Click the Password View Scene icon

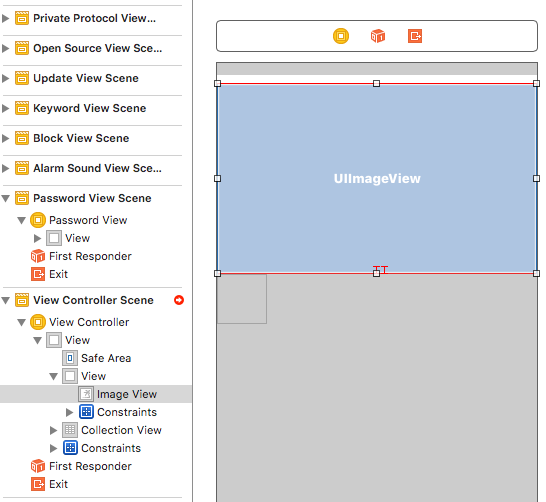[22, 198]
